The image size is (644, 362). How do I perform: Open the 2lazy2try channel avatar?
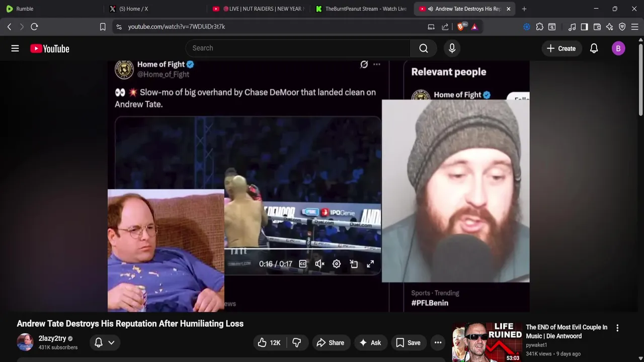(x=25, y=342)
